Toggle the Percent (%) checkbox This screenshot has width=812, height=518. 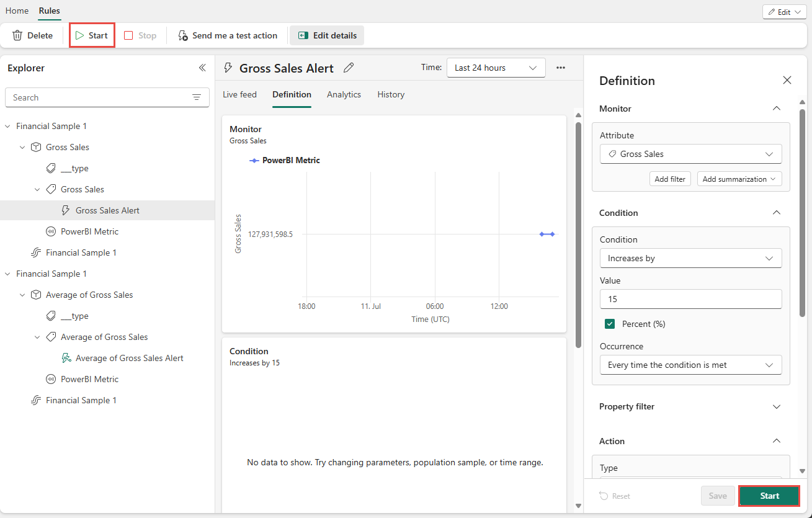610,324
